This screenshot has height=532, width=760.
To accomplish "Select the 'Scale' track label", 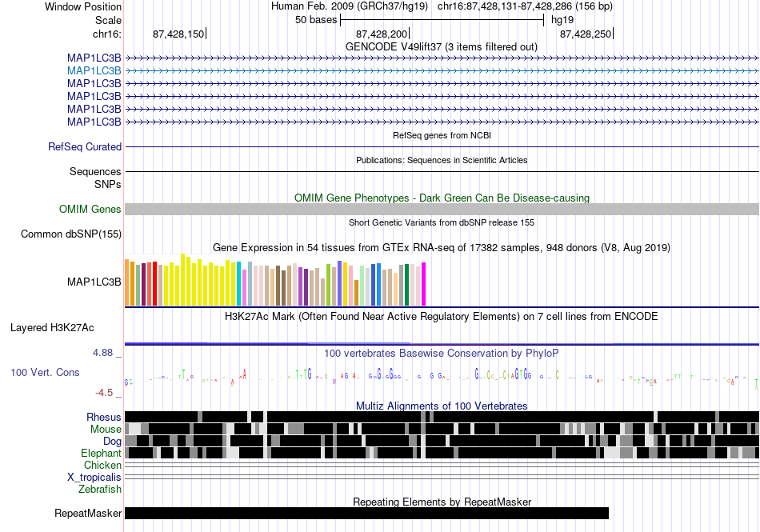I will (108, 20).
